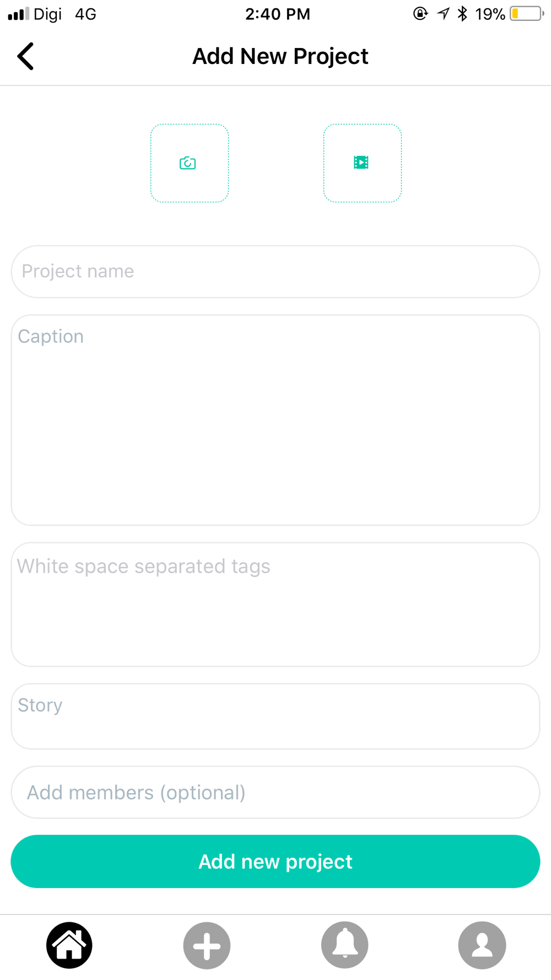Select the white space separated tags field

(275, 605)
